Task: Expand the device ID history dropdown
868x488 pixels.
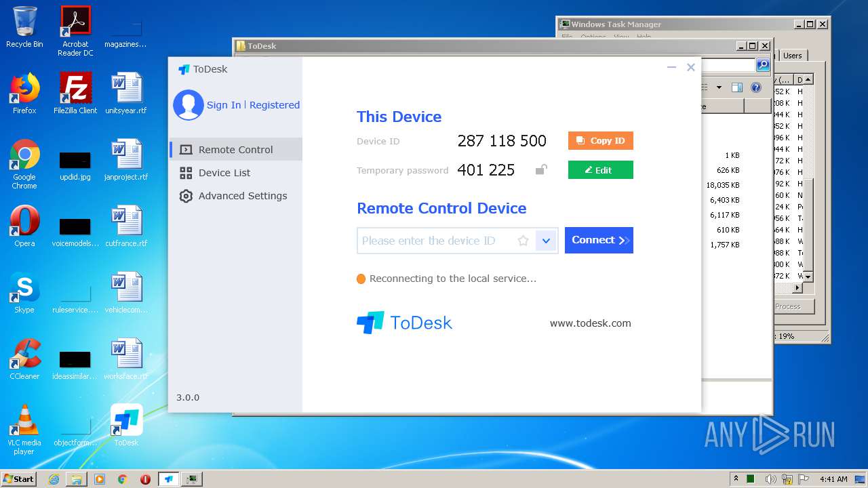Action: pos(546,241)
